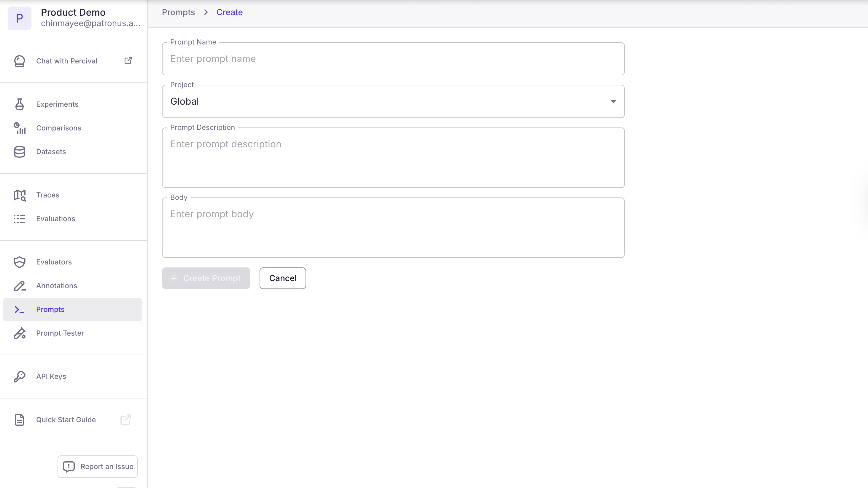
Task: Go back via Prompts breadcrumb
Action: pos(178,12)
